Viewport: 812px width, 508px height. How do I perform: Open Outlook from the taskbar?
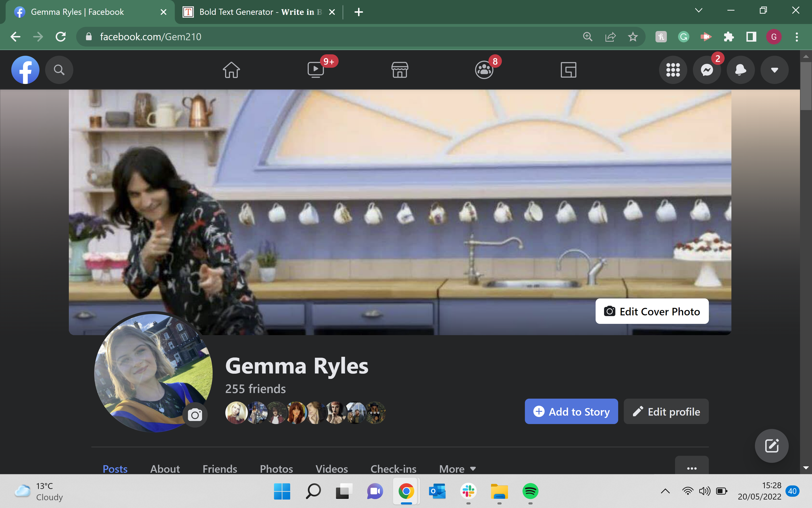pyautogui.click(x=437, y=492)
